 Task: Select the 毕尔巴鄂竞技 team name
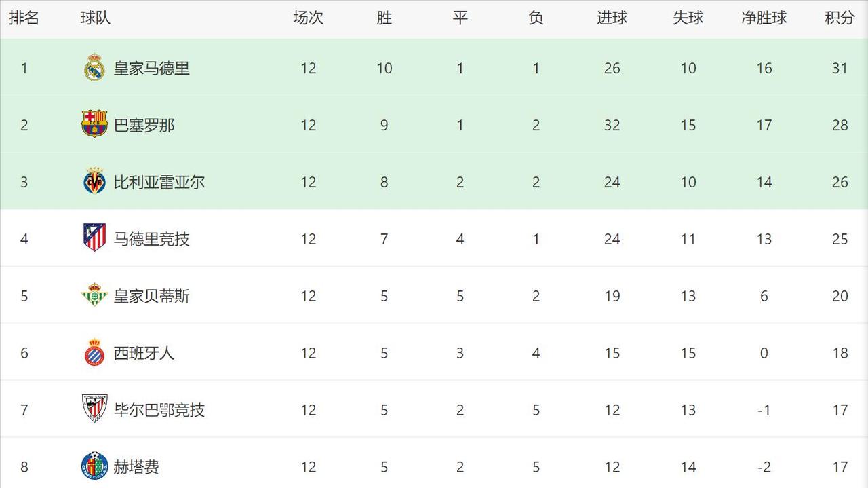pos(159,411)
